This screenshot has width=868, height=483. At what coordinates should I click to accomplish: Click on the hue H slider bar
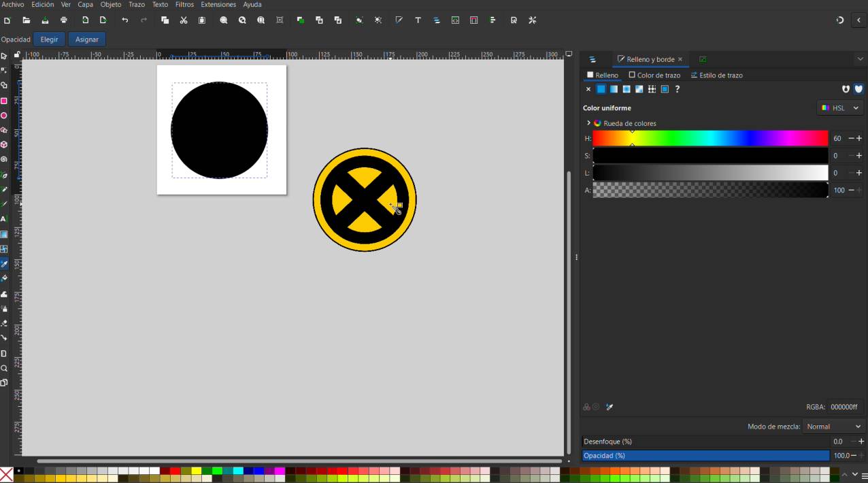point(710,138)
